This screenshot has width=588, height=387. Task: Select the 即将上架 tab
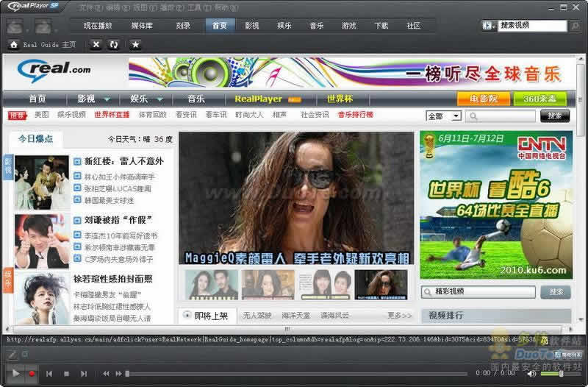(x=207, y=316)
